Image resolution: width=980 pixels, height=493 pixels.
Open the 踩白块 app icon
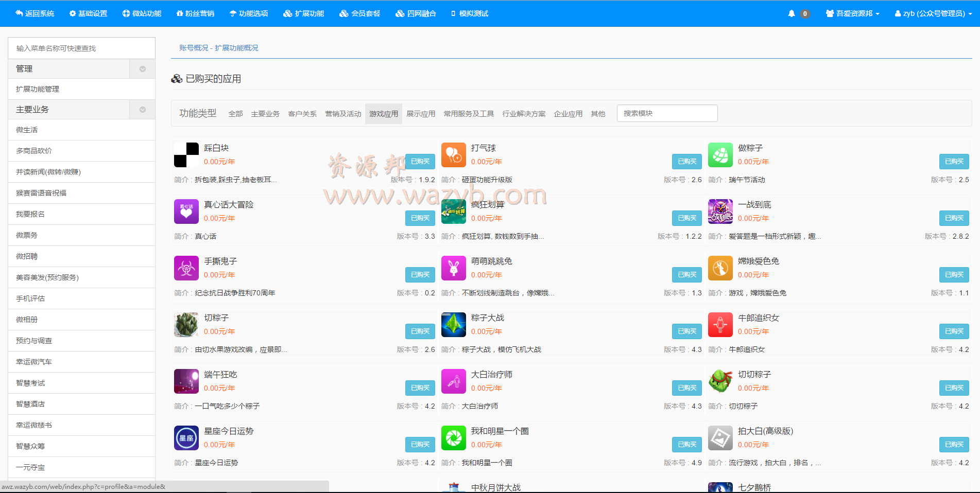tap(186, 155)
